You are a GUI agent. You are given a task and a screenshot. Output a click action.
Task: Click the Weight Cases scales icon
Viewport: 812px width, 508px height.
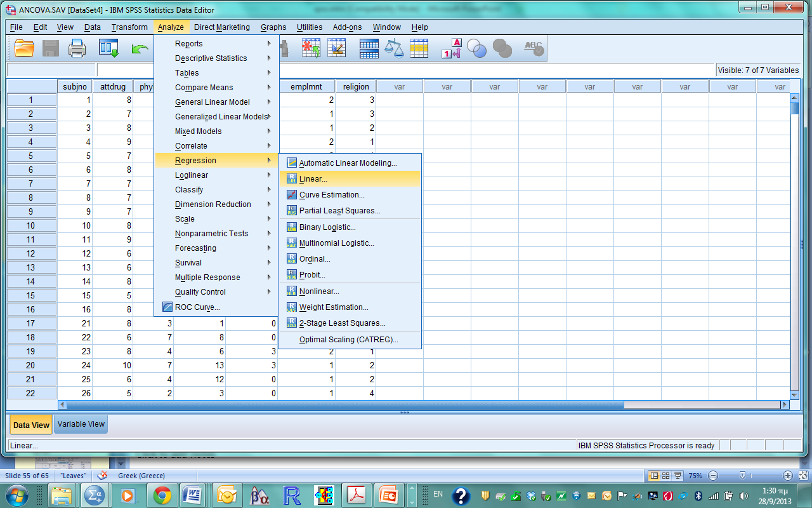click(394, 48)
